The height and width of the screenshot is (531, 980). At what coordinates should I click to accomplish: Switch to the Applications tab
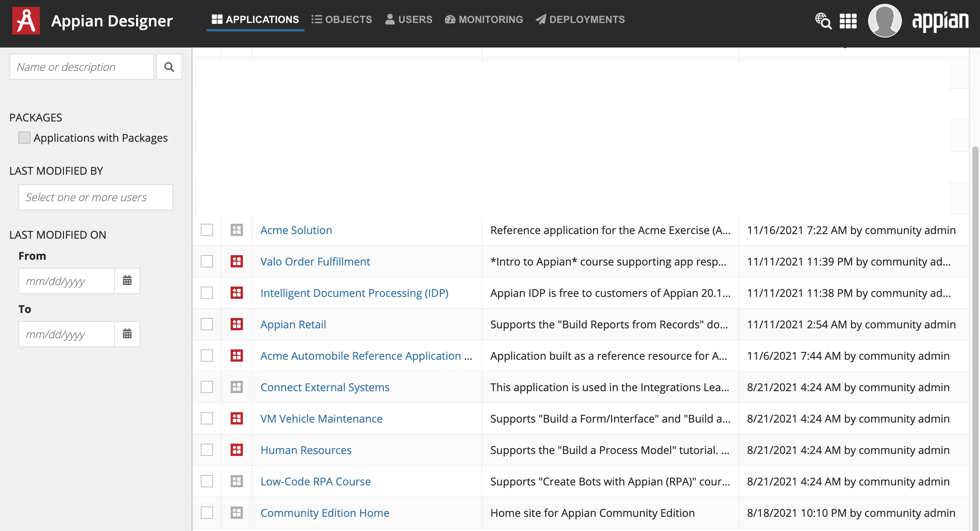click(255, 20)
